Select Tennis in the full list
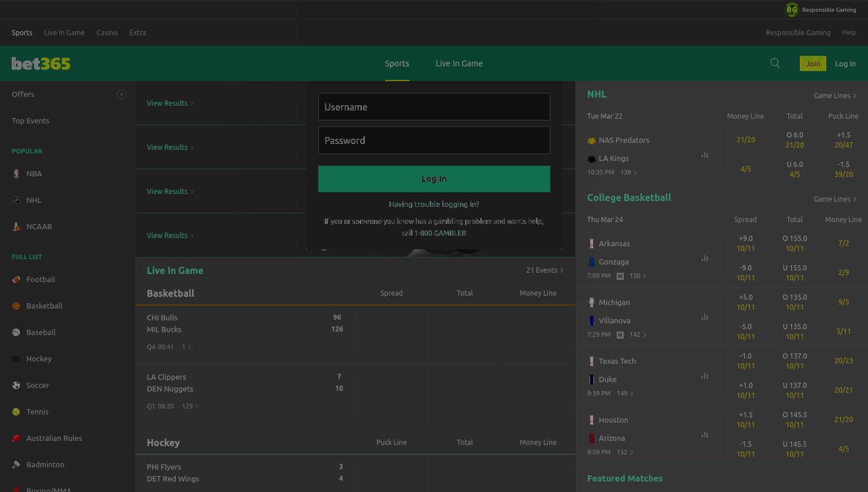868x492 pixels. click(37, 411)
